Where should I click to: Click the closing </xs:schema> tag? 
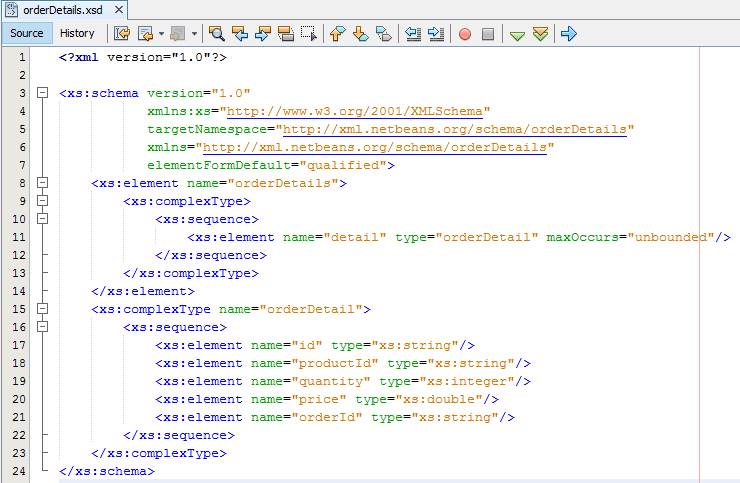point(107,471)
